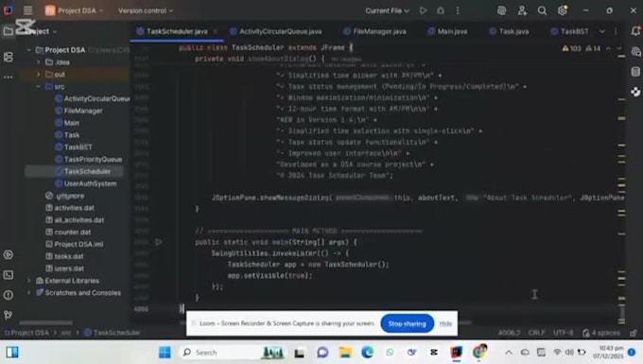Open the Current File run configuration dropdown
Screen dimensions: 643x364
[387, 10]
